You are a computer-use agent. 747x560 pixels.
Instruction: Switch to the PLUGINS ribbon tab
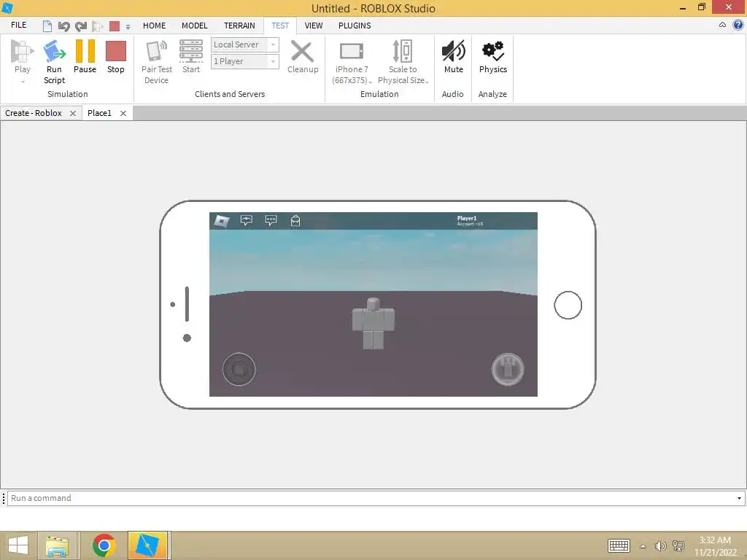(x=355, y=26)
